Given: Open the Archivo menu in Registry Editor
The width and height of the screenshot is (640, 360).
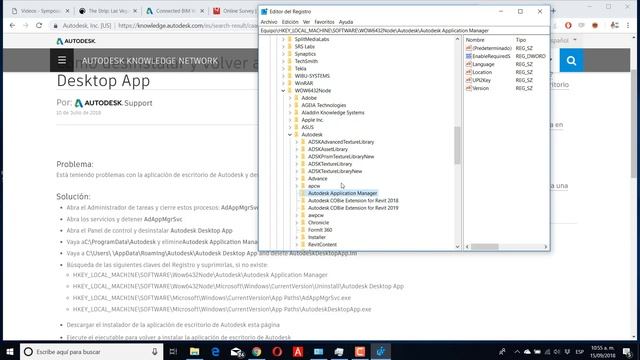Looking at the screenshot, I should 269,22.
